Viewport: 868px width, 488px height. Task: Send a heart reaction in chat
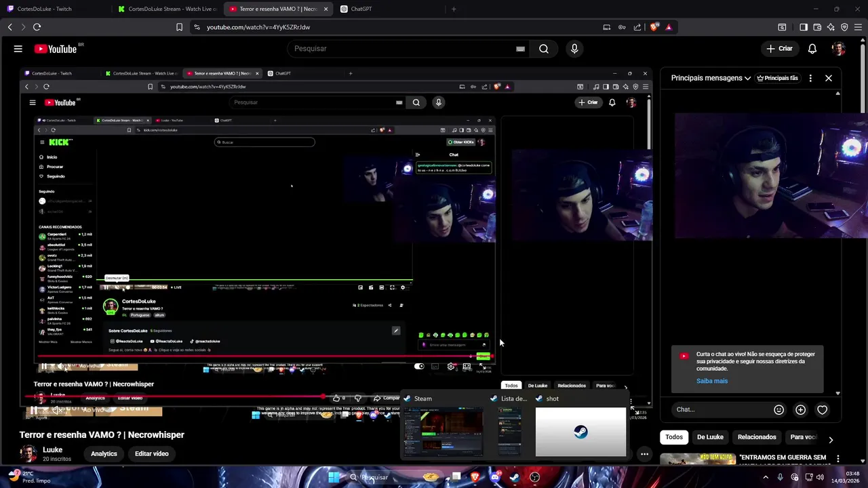[x=822, y=409]
